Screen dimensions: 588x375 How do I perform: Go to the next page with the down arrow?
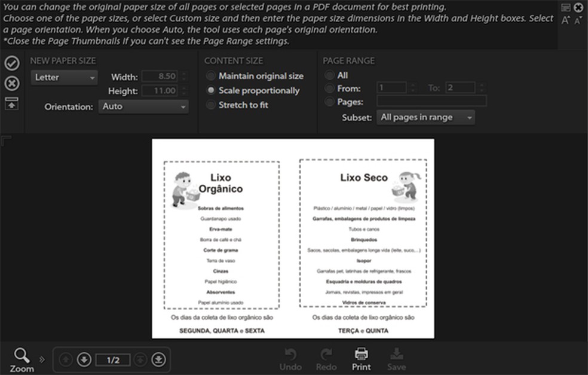(x=84, y=359)
